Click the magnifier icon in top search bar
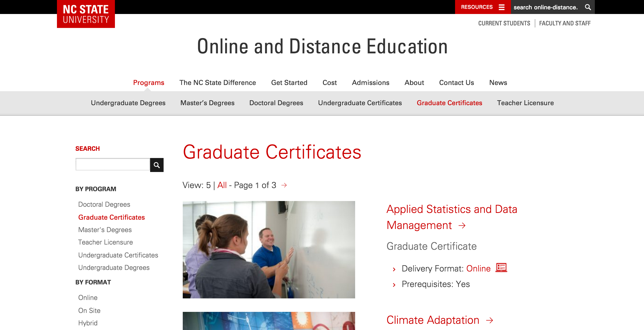Image resolution: width=644 pixels, height=330 pixels. pyautogui.click(x=588, y=7)
